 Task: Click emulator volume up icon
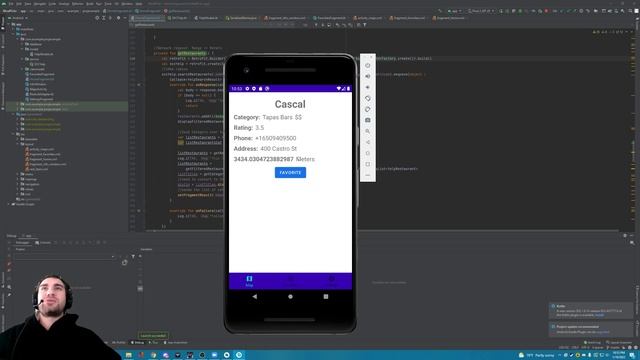[x=368, y=76]
